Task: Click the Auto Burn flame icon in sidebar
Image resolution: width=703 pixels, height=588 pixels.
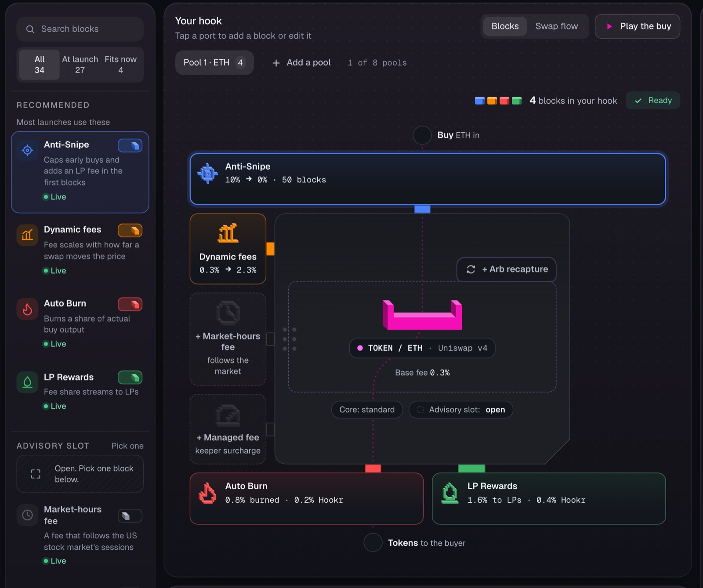Action: click(27, 309)
